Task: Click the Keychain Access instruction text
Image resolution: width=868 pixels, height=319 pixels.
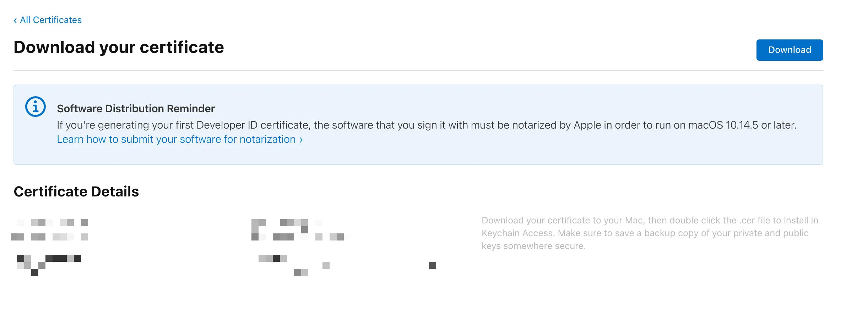Action: point(649,233)
